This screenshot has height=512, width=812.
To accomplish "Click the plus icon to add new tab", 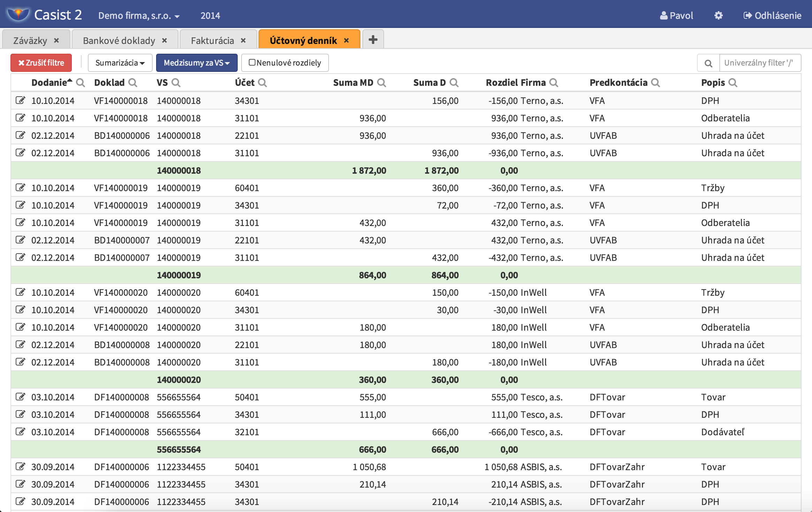I will tap(373, 40).
